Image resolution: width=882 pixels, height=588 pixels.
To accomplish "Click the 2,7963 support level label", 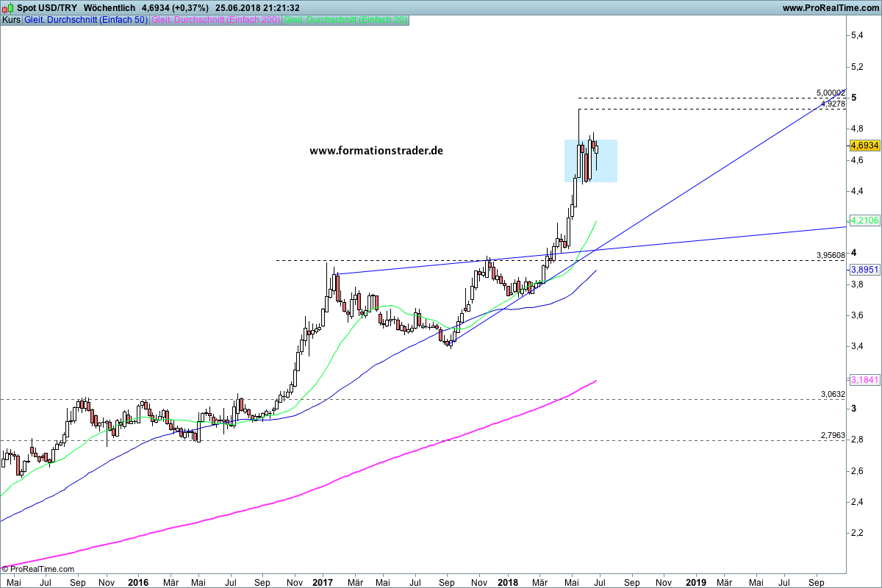I will [x=833, y=435].
